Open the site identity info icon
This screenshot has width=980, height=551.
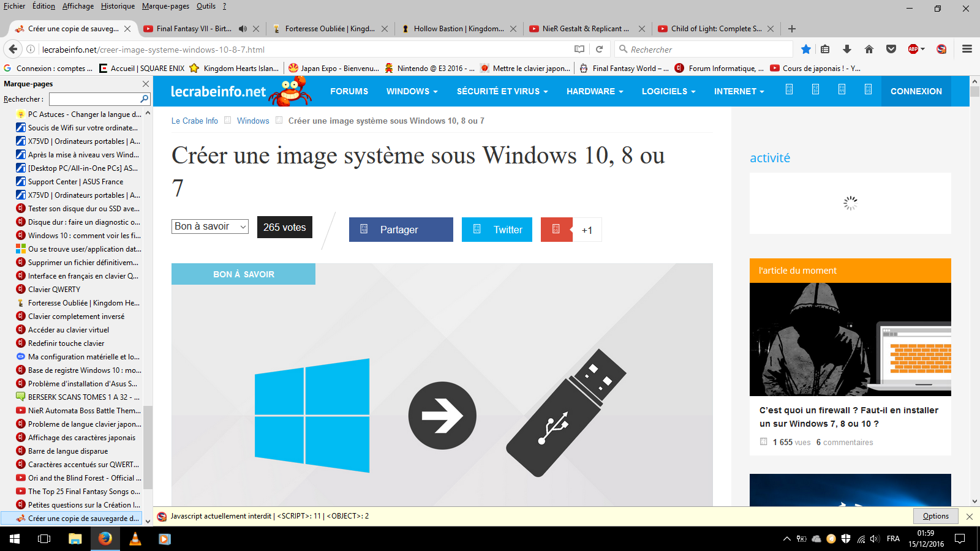(x=30, y=49)
